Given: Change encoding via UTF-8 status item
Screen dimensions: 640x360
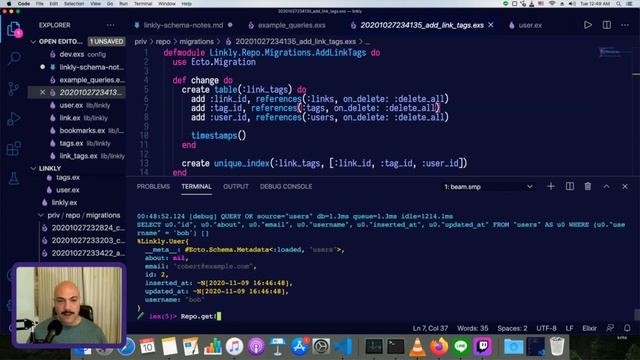Looking at the screenshot, I should [546, 328].
